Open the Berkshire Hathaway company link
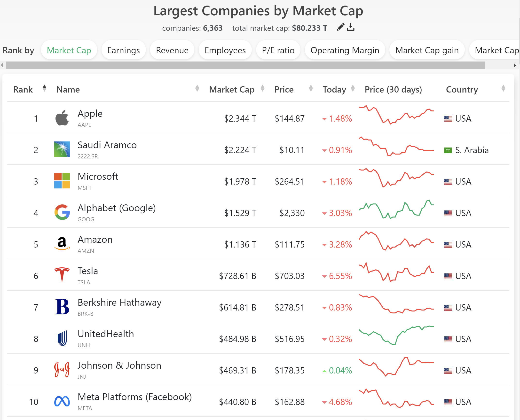Screen dimensions: 520x420 [x=119, y=303]
